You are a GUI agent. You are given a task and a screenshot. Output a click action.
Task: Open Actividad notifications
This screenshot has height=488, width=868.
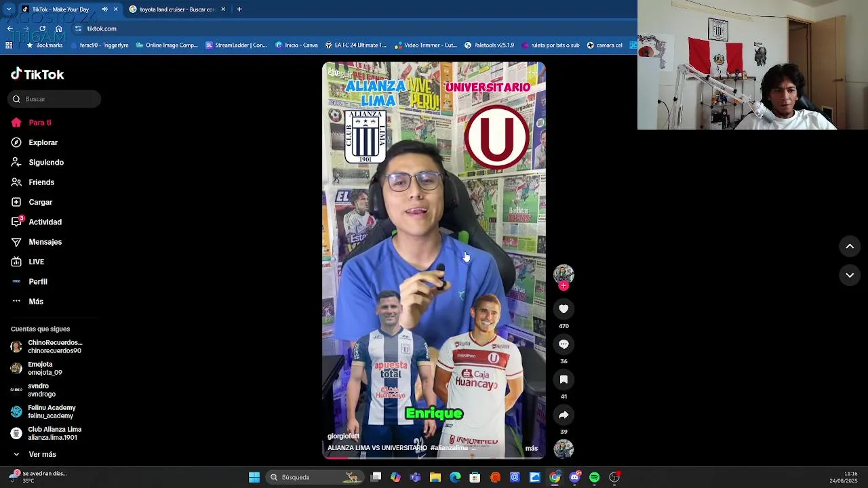[37, 222]
